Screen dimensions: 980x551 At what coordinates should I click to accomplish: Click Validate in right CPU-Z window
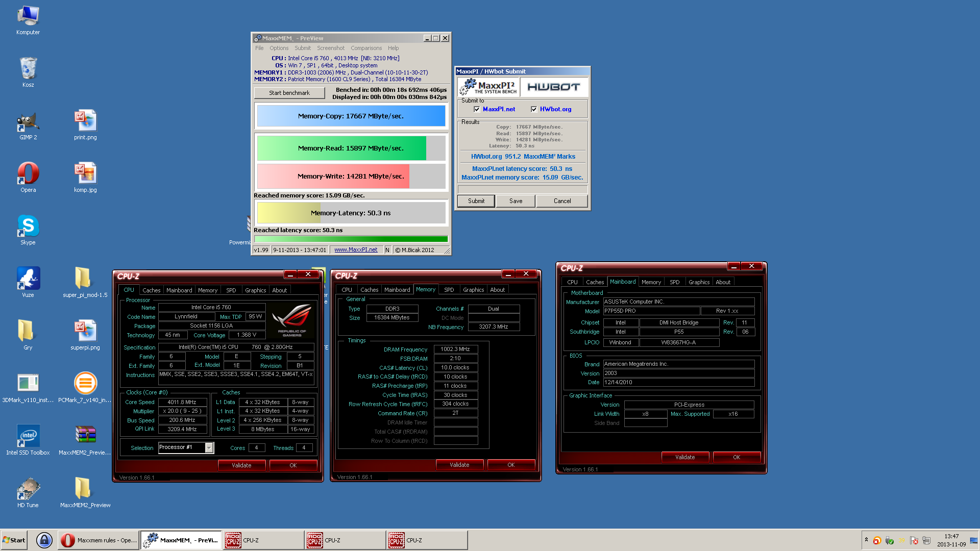[685, 457]
